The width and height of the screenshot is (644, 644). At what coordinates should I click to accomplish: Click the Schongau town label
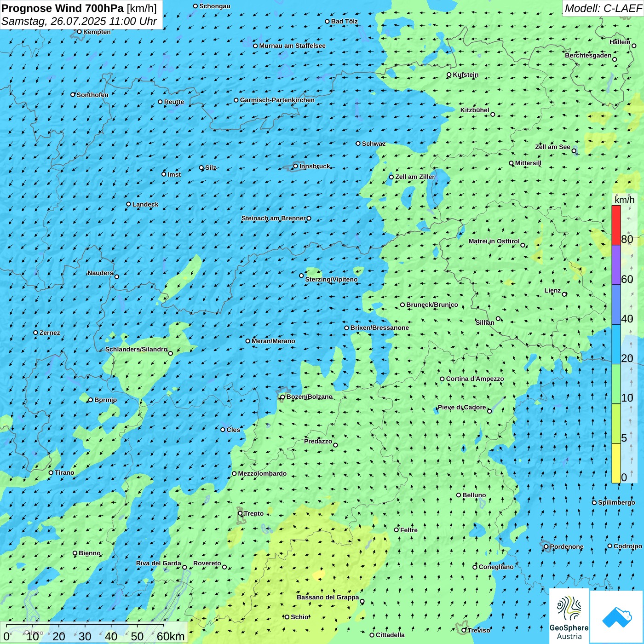click(x=214, y=6)
